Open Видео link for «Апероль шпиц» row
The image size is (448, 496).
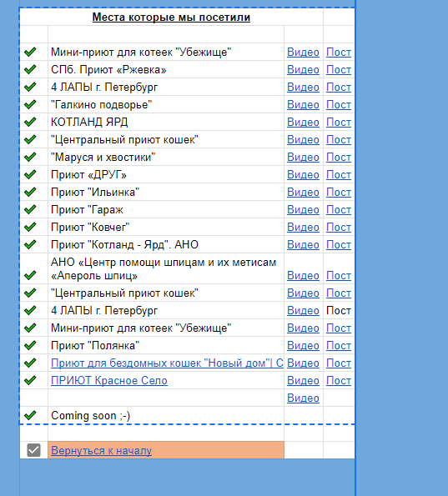click(x=303, y=276)
